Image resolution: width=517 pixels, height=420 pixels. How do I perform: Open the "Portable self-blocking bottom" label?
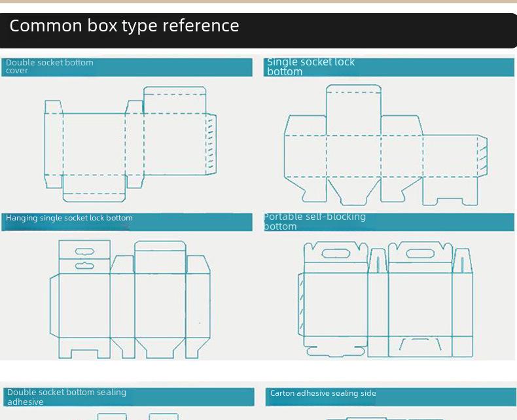click(x=315, y=222)
